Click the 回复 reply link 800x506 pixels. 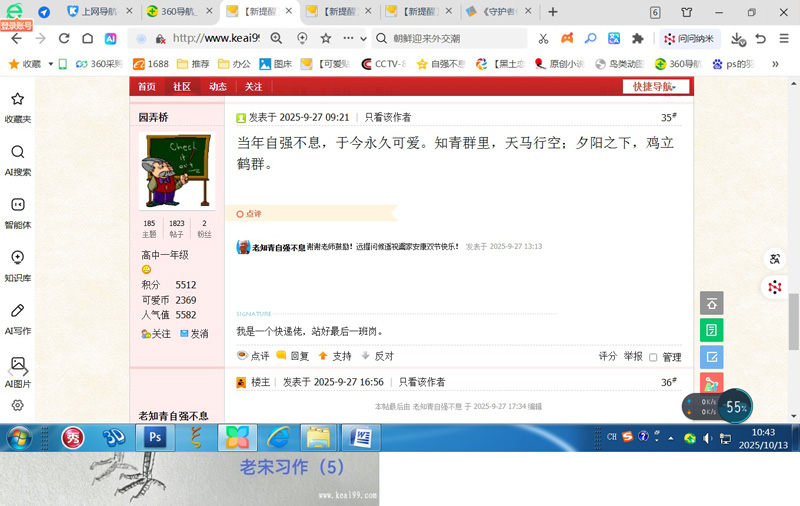293,356
